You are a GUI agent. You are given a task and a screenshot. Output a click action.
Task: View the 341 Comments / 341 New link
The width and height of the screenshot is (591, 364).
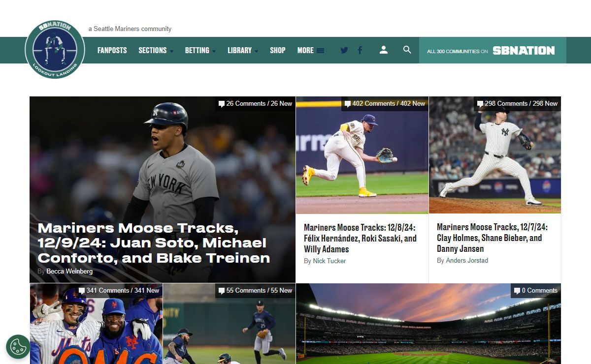tap(119, 291)
